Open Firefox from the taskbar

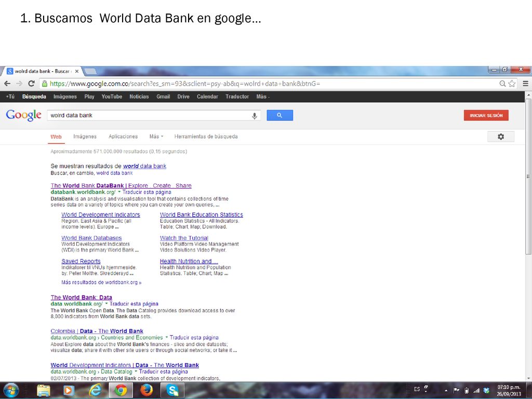[147, 391]
